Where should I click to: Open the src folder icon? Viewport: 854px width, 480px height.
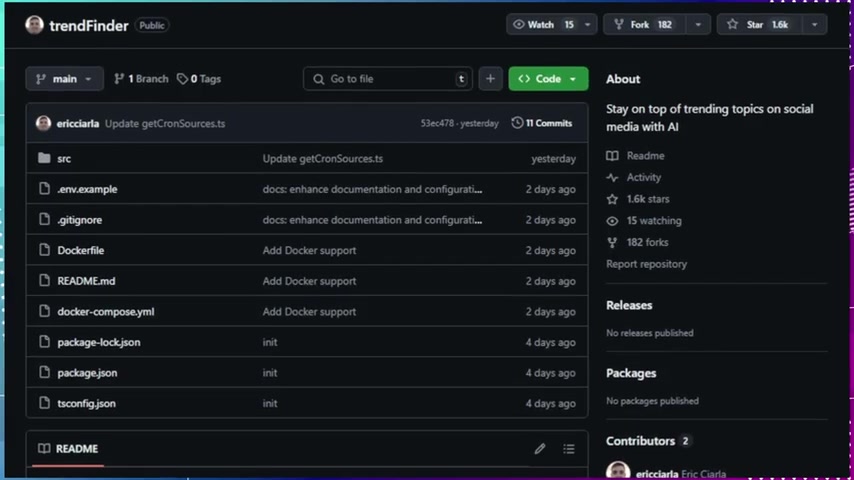tap(44, 159)
